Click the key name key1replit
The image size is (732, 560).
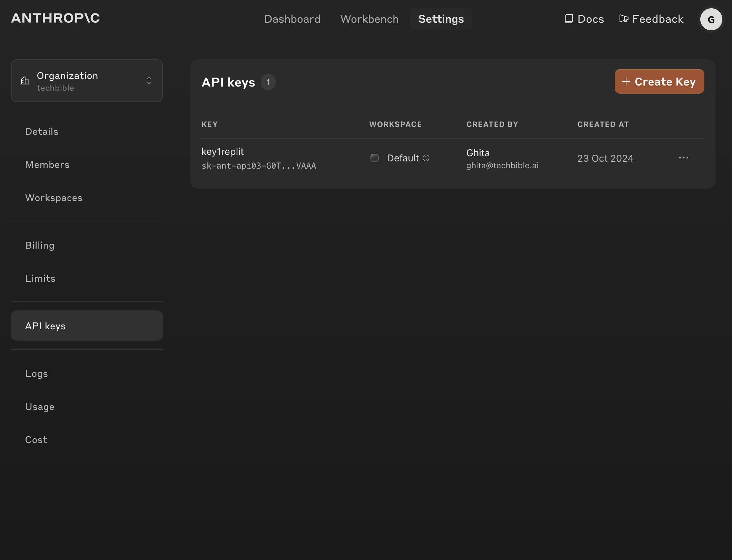(222, 151)
